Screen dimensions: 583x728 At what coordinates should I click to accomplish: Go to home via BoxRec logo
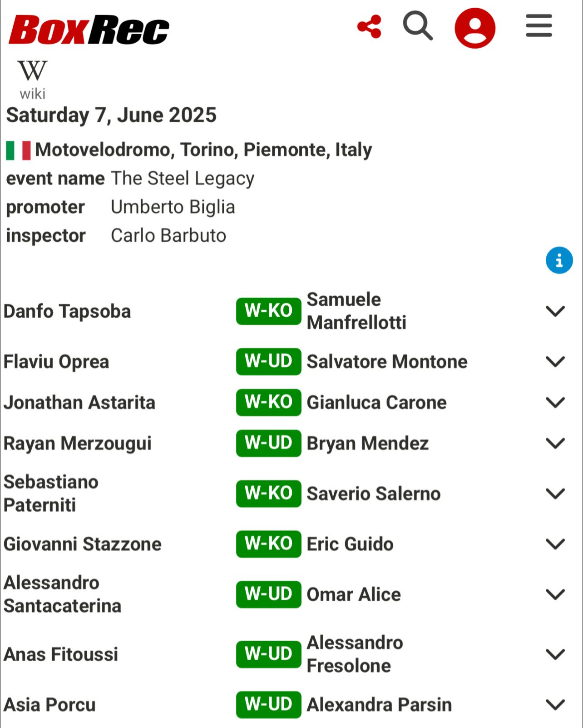click(x=89, y=30)
